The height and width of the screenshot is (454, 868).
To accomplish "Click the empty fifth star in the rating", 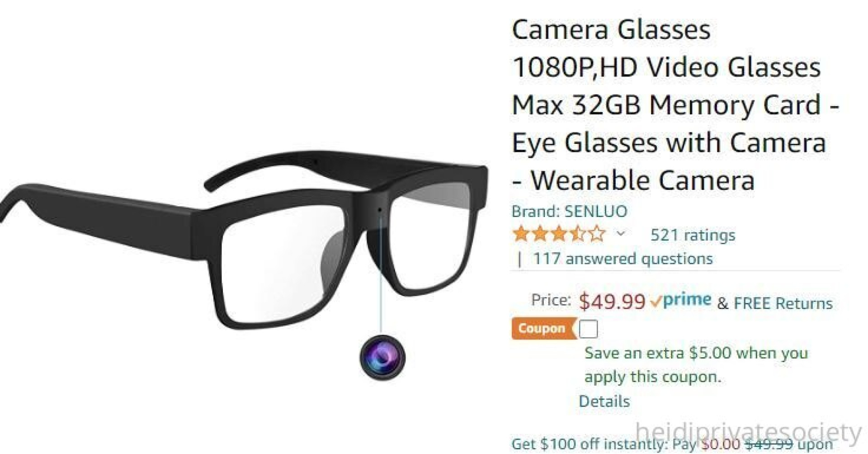I will pyautogui.click(x=598, y=234).
